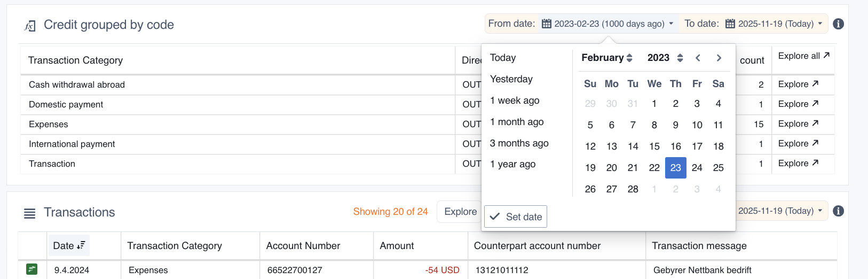Click Explore button in Transactions header

tap(460, 212)
